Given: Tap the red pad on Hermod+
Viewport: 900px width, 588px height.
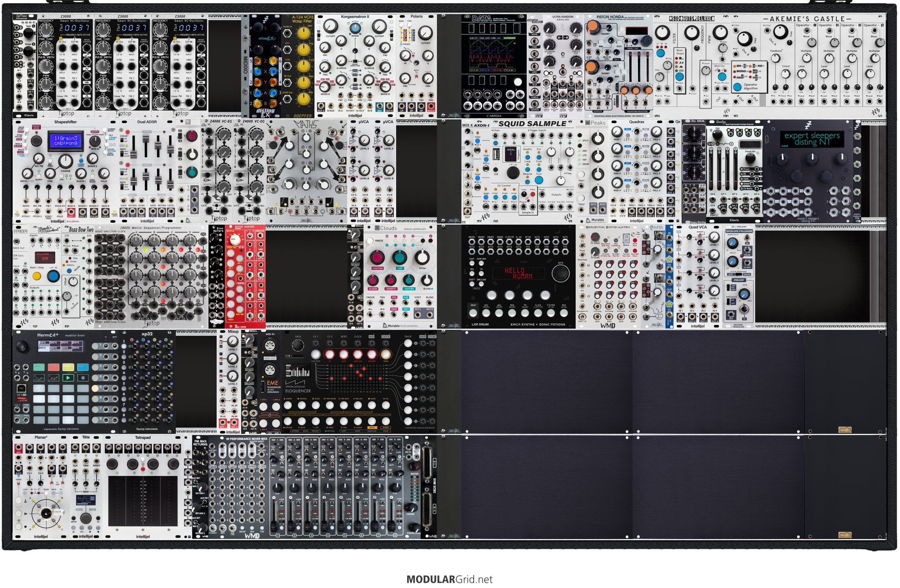Looking at the screenshot, I should point(53,367).
